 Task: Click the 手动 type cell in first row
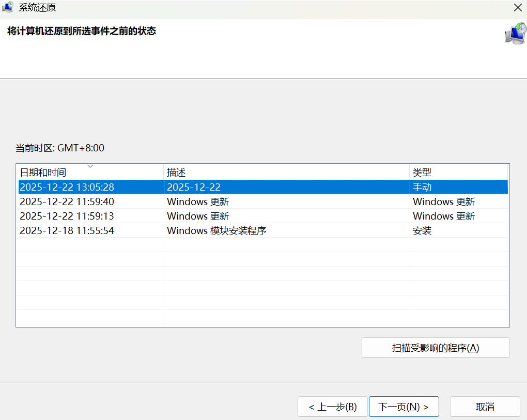click(x=422, y=187)
